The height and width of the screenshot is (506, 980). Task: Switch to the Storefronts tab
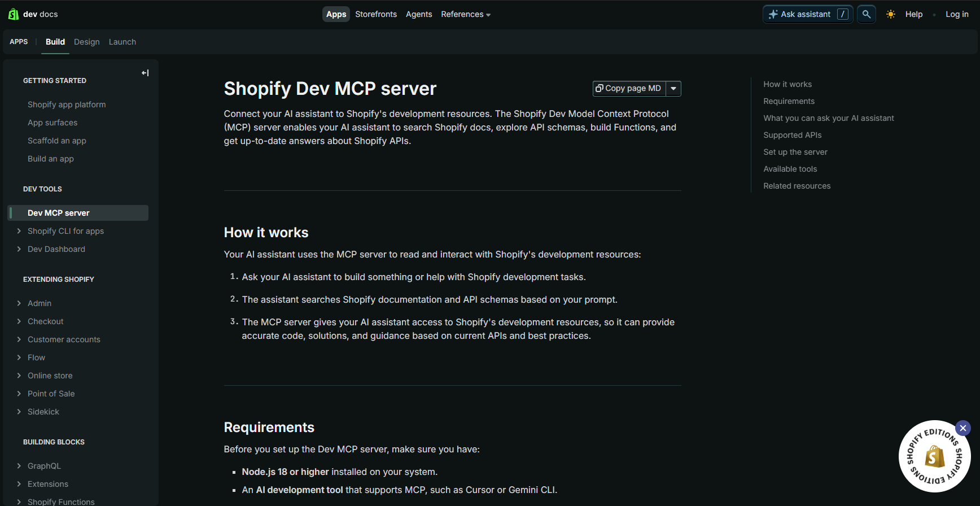coord(375,14)
